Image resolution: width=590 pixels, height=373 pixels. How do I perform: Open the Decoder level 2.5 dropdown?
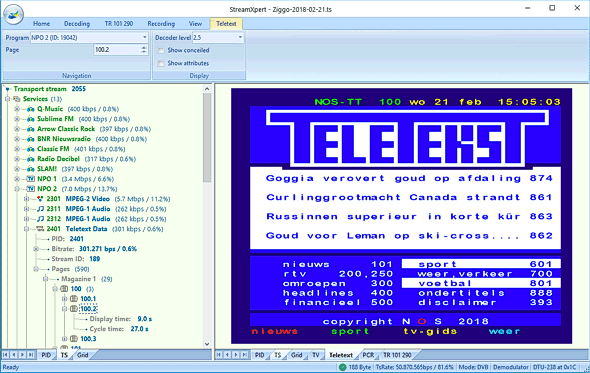point(240,38)
